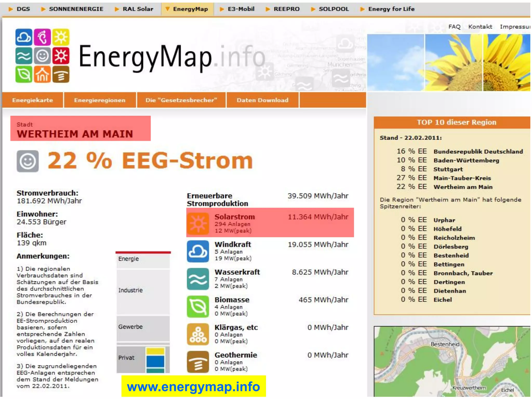Open Wertheim am Main region link

(463, 187)
